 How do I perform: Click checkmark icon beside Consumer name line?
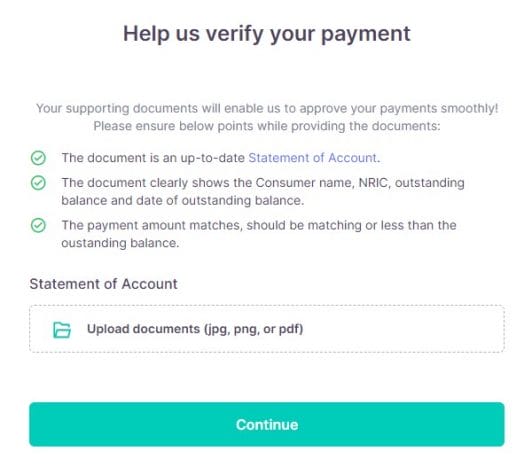click(x=38, y=183)
